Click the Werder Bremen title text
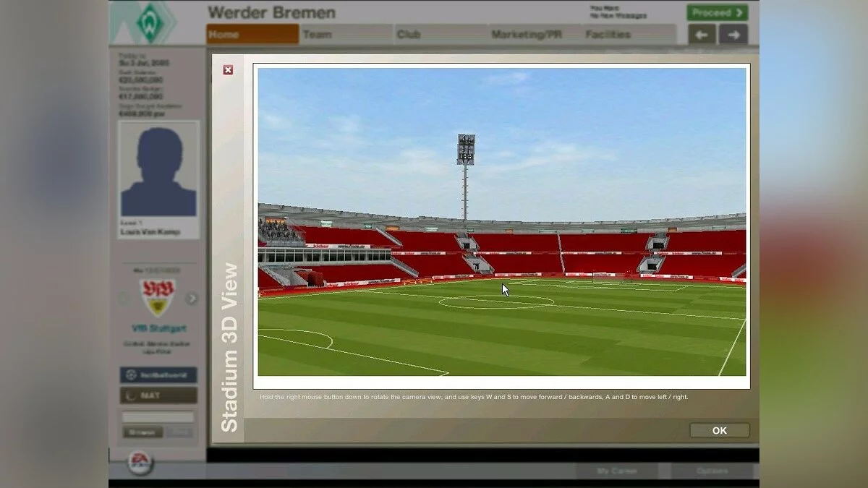 pos(271,12)
